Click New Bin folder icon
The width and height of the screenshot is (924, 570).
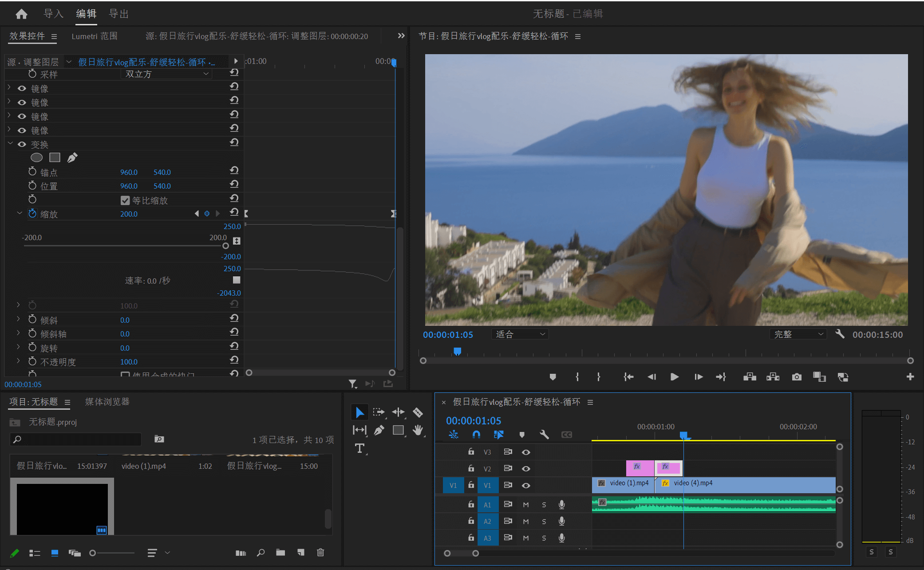tap(280, 552)
